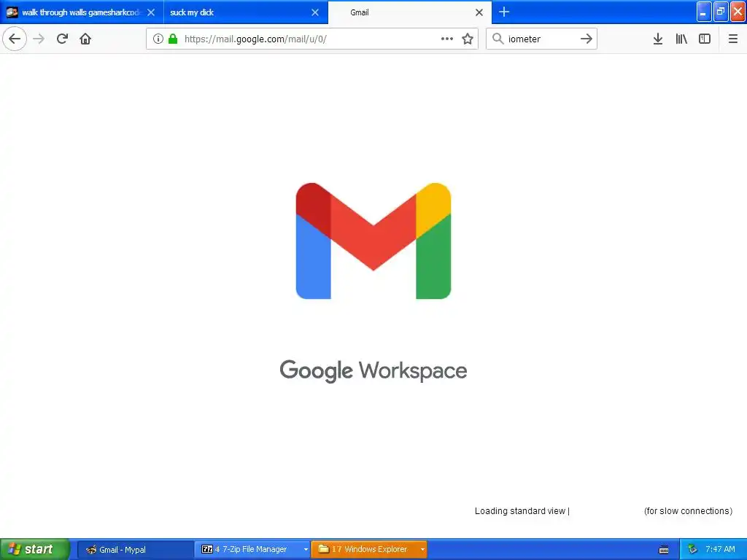Bookmark this page with the star icon
747x560 pixels.
click(468, 39)
